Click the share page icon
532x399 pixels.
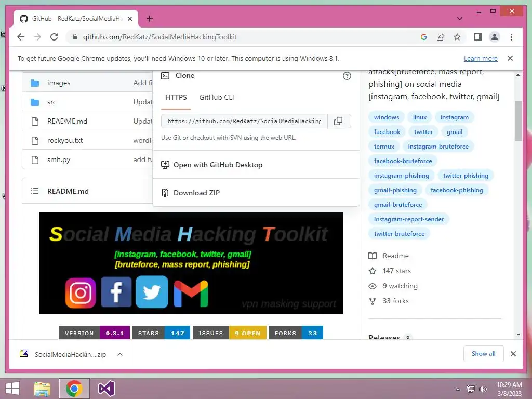pos(441,37)
